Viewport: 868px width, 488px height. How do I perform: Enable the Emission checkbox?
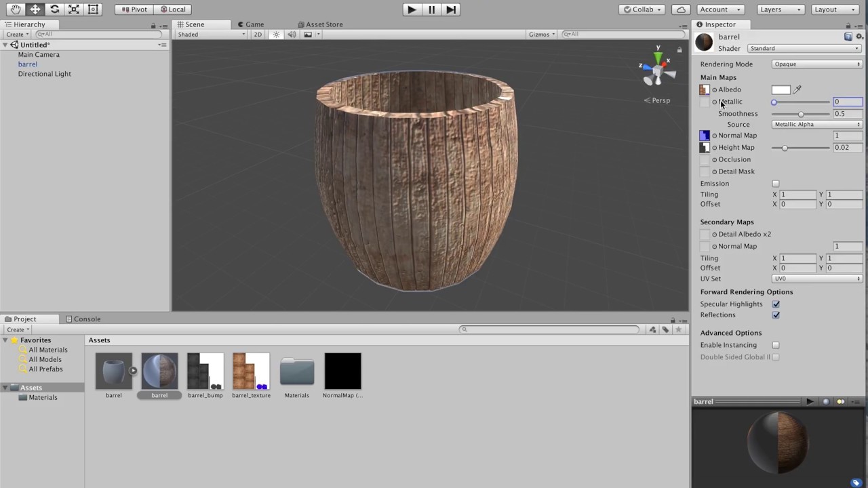776,184
